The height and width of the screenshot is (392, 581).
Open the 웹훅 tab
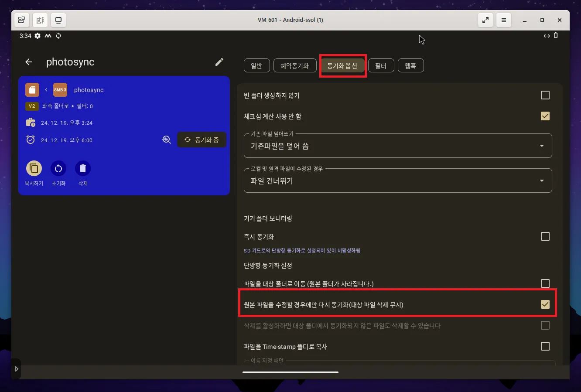[410, 65]
